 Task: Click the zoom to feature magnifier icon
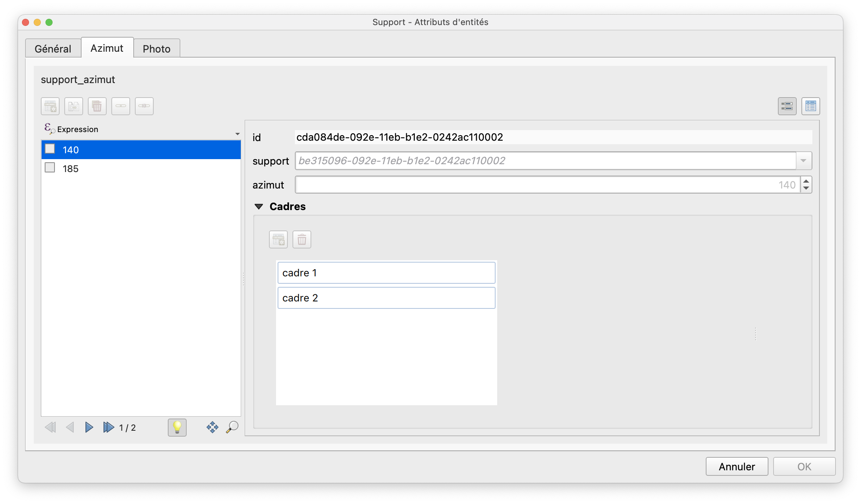coord(232,427)
